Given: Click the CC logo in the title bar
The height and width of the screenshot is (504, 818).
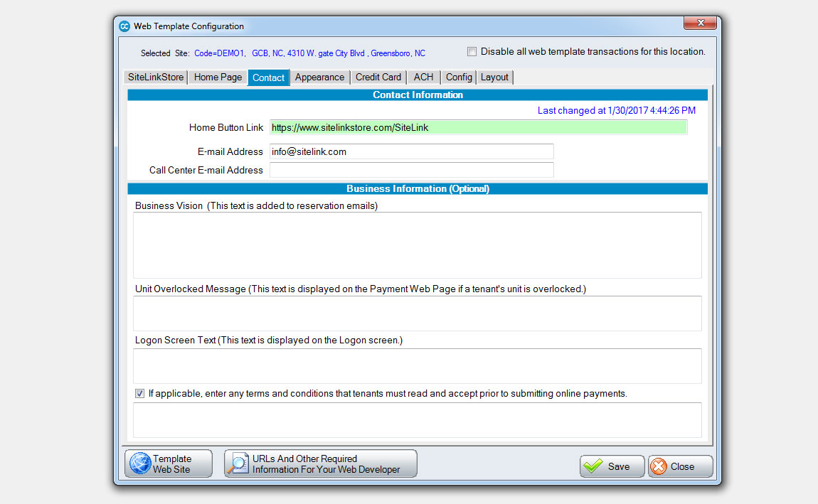Looking at the screenshot, I should click(x=124, y=25).
